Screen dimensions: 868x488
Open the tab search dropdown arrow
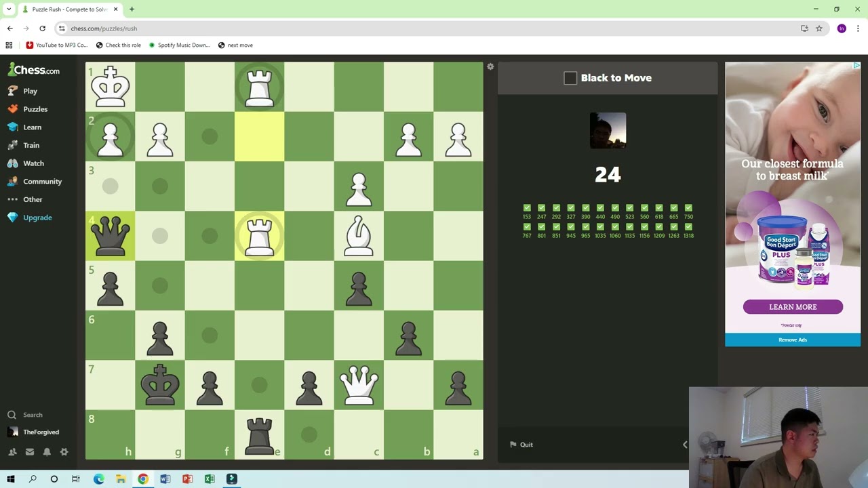[9, 9]
